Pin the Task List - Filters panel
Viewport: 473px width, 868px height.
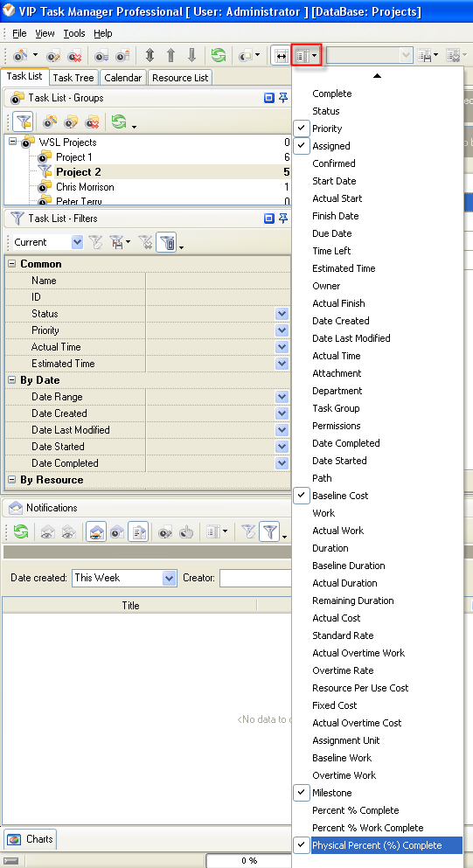point(283,219)
